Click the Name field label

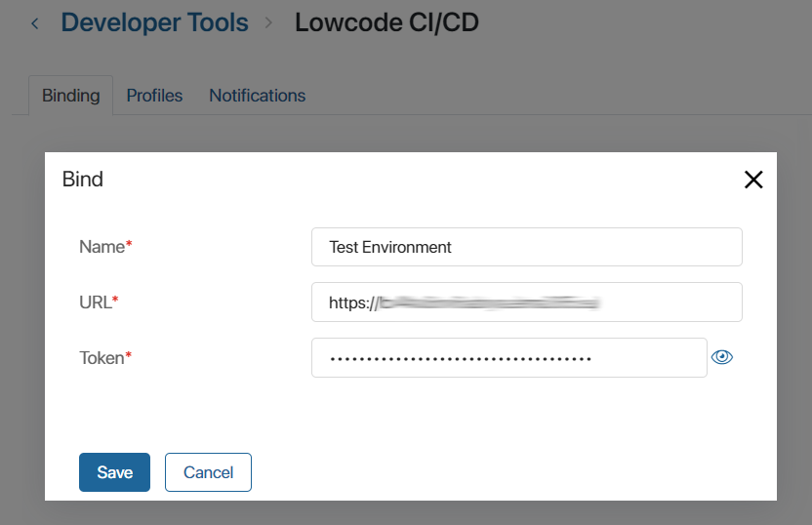105,247
